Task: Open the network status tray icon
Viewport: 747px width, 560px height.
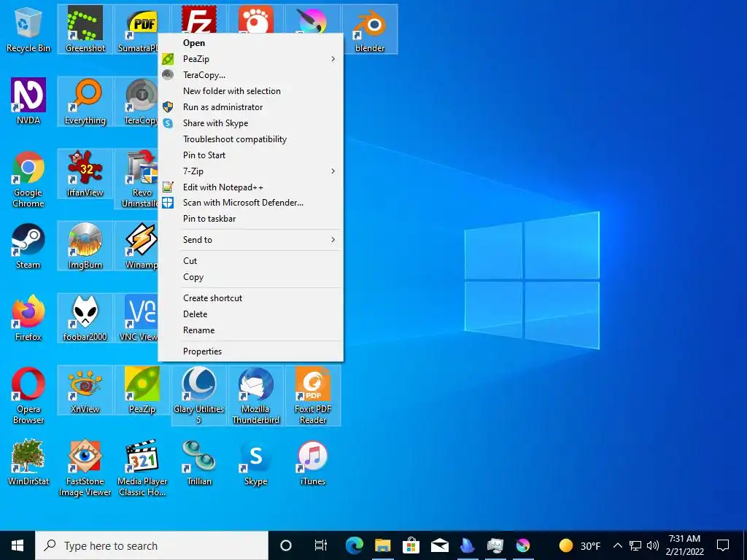Action: pyautogui.click(x=635, y=545)
